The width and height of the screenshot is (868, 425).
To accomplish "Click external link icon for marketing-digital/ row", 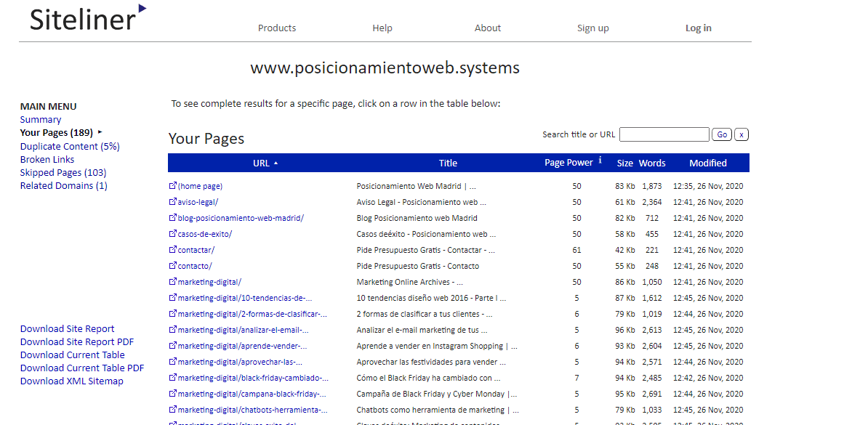I will 173,282.
